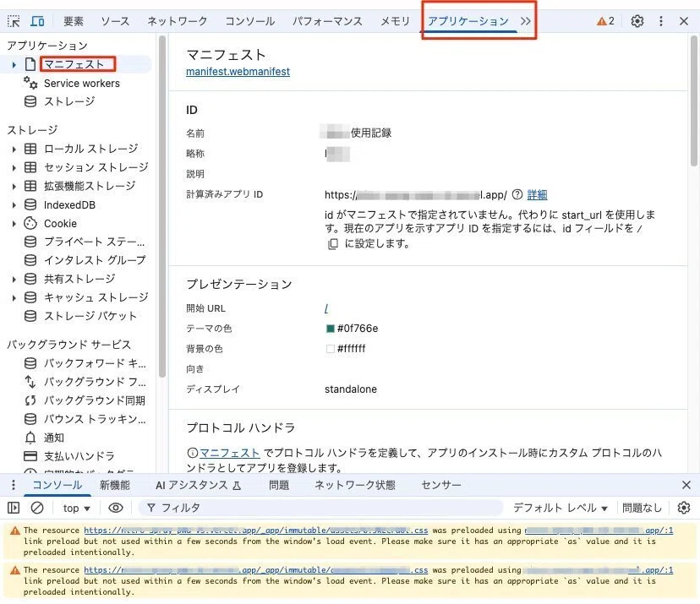Expand the マニフェスト tree item arrow
700x604 pixels.
14,65
